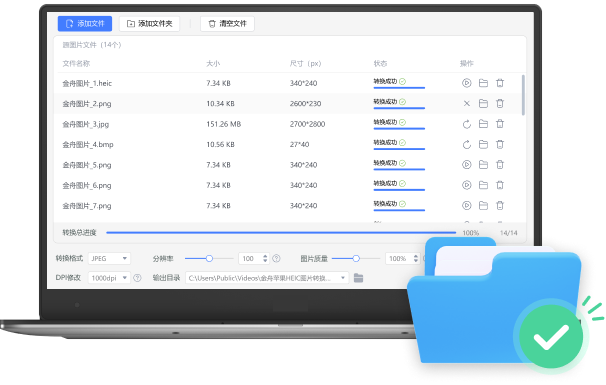Click the 状态 column header

380,63
